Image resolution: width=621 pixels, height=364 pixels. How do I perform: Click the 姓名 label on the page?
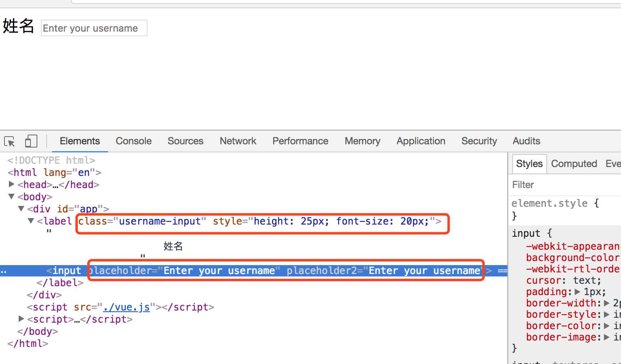[x=18, y=26]
